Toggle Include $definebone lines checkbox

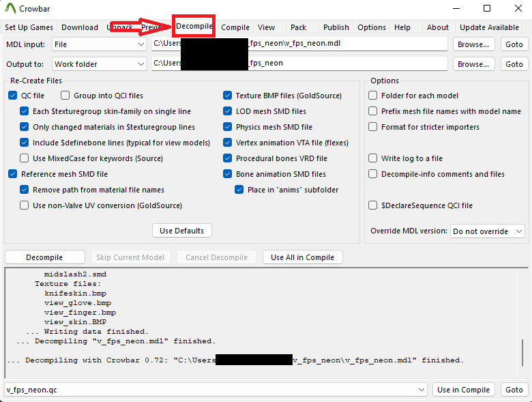(x=24, y=143)
